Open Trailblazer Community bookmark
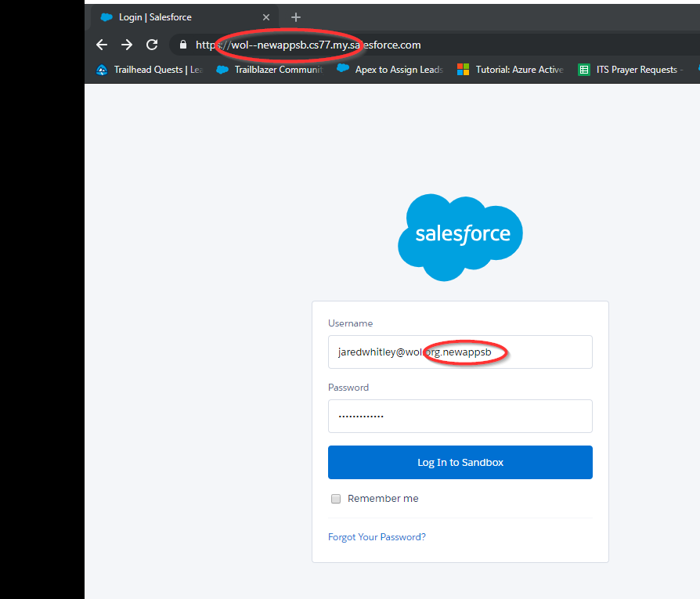The image size is (700, 599). coord(269,70)
